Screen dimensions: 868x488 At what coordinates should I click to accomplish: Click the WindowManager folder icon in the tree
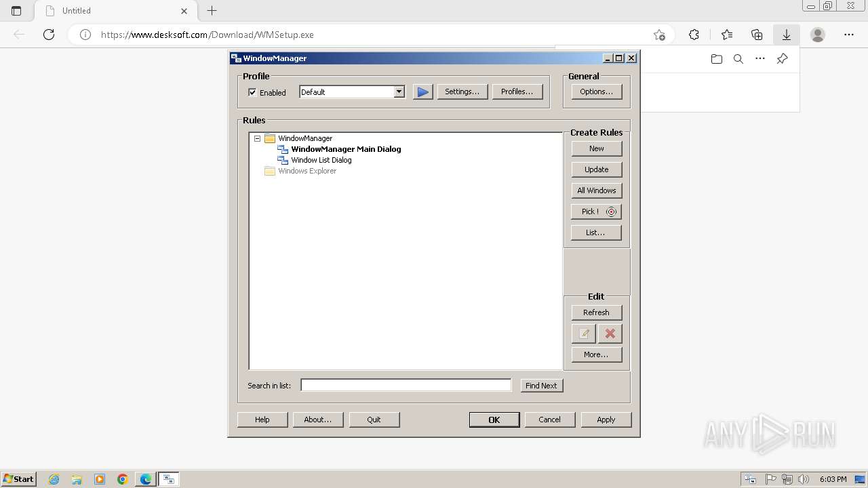(270, 138)
